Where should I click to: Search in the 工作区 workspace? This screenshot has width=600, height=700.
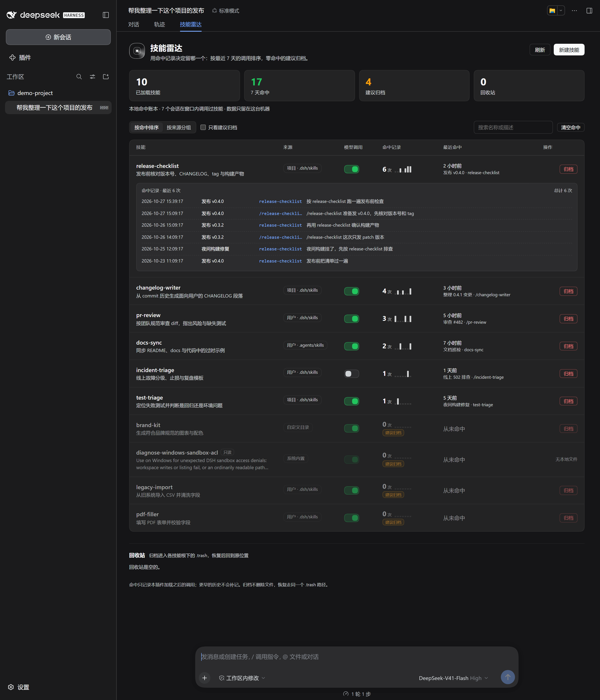click(x=79, y=77)
